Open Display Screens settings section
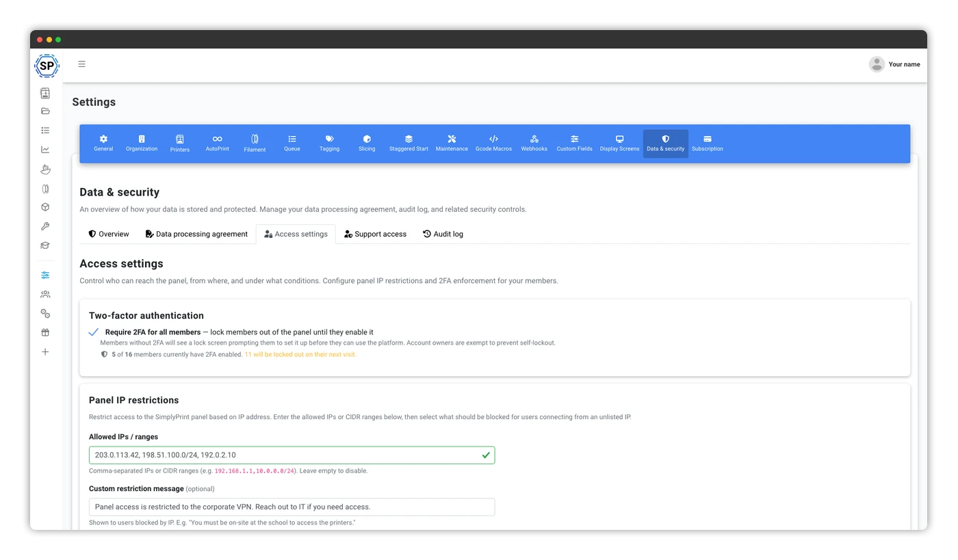Image resolution: width=958 pixels, height=560 pixels. click(x=619, y=144)
